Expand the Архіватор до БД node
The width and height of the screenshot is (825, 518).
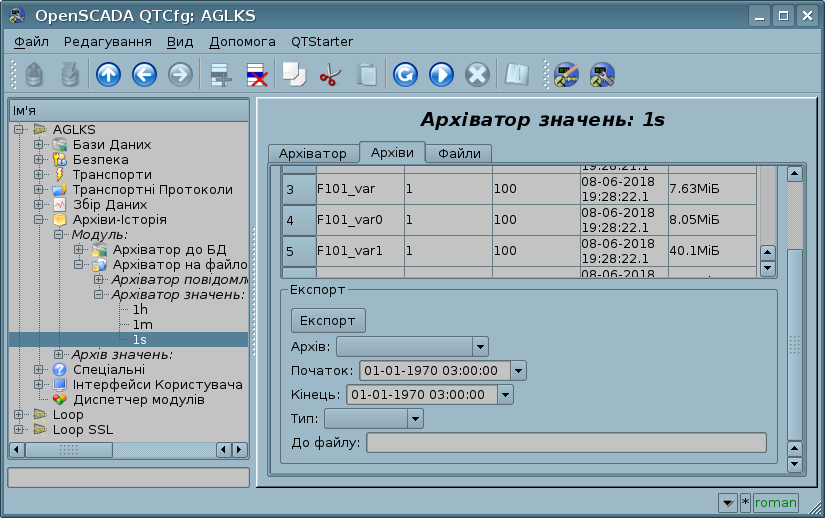[79, 249]
